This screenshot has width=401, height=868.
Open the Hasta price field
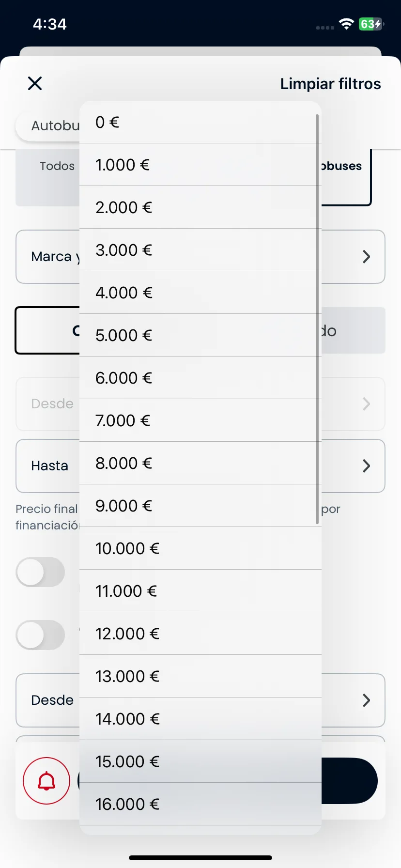[200, 466]
